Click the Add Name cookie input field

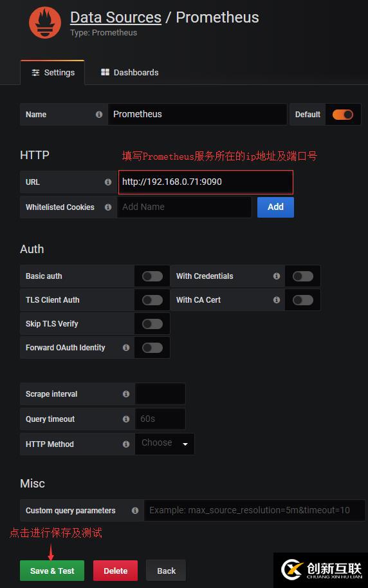(x=185, y=207)
